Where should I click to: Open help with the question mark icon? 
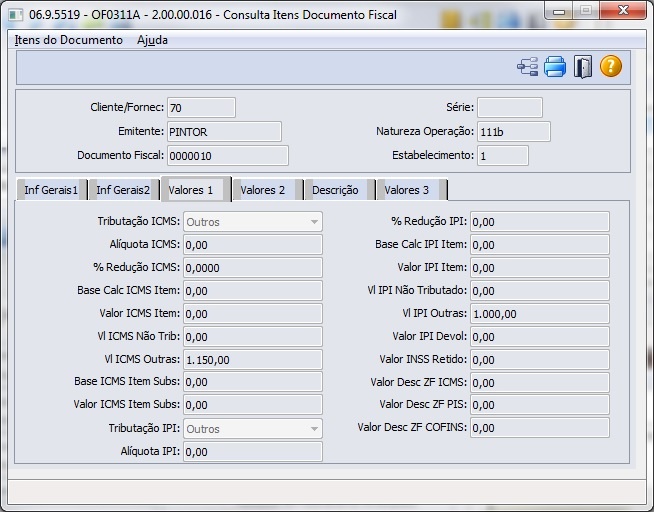(x=611, y=67)
